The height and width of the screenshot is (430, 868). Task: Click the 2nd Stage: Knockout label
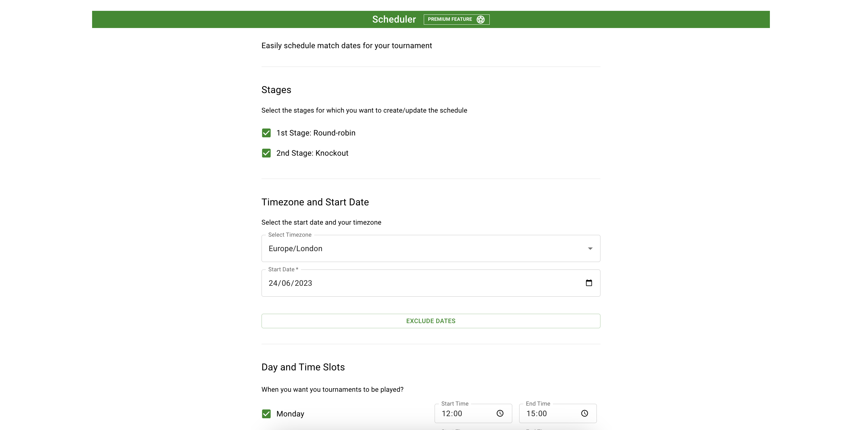pos(312,153)
